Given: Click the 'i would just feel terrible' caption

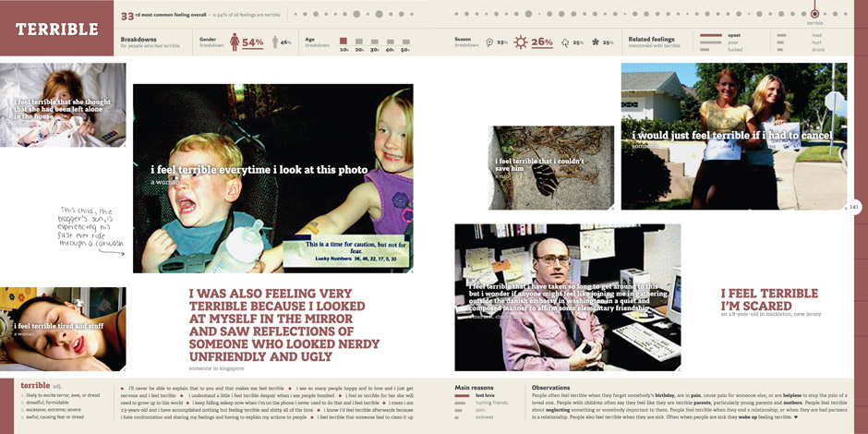Looking at the screenshot, I should tap(732, 135).
